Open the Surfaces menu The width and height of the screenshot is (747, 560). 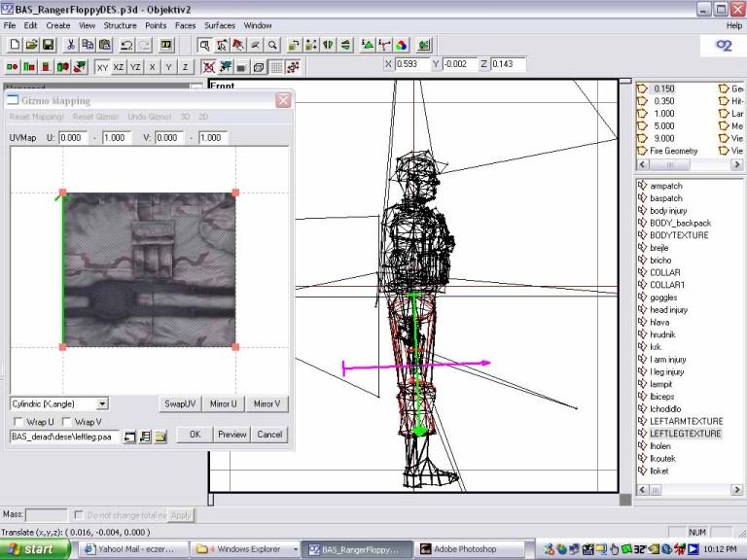[x=219, y=25]
